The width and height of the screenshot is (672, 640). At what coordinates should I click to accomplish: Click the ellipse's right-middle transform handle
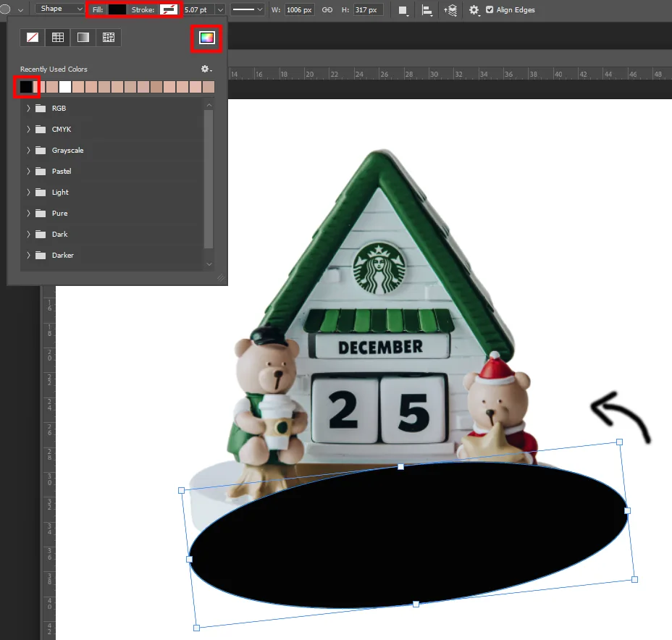point(627,510)
